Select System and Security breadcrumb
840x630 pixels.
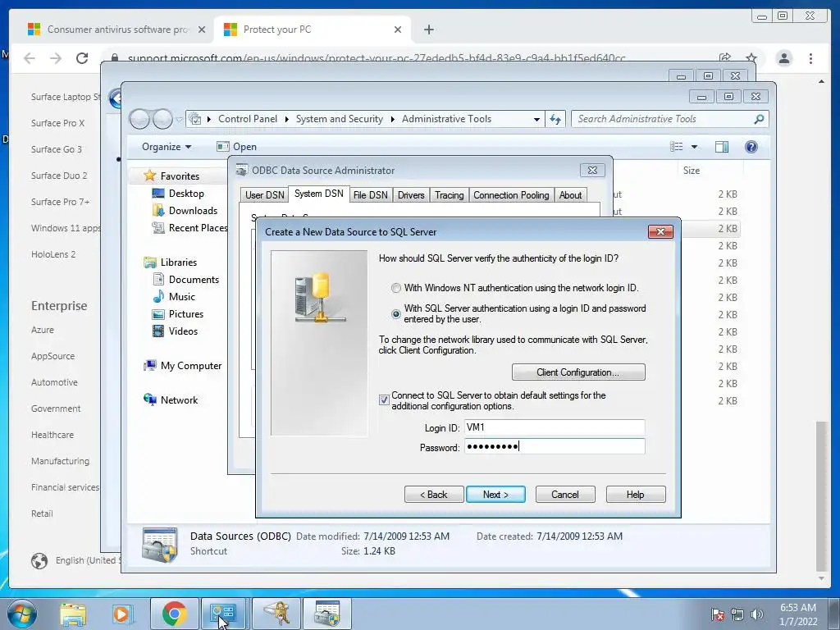point(340,119)
